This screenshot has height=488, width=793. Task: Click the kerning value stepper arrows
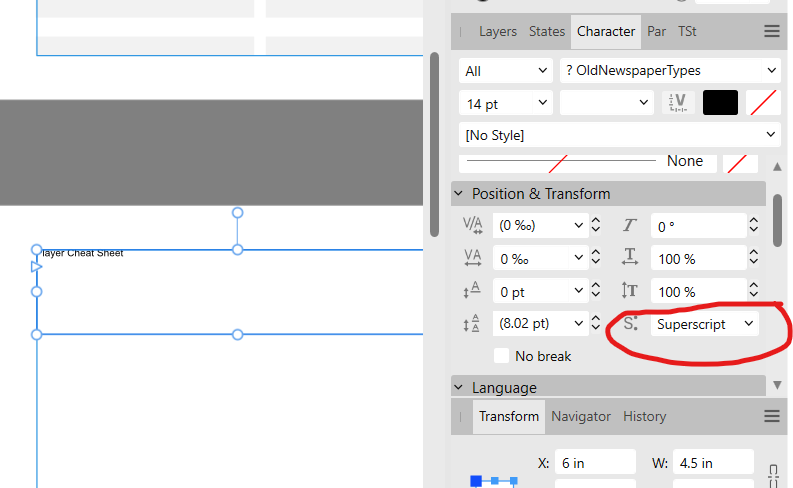pyautogui.click(x=596, y=226)
